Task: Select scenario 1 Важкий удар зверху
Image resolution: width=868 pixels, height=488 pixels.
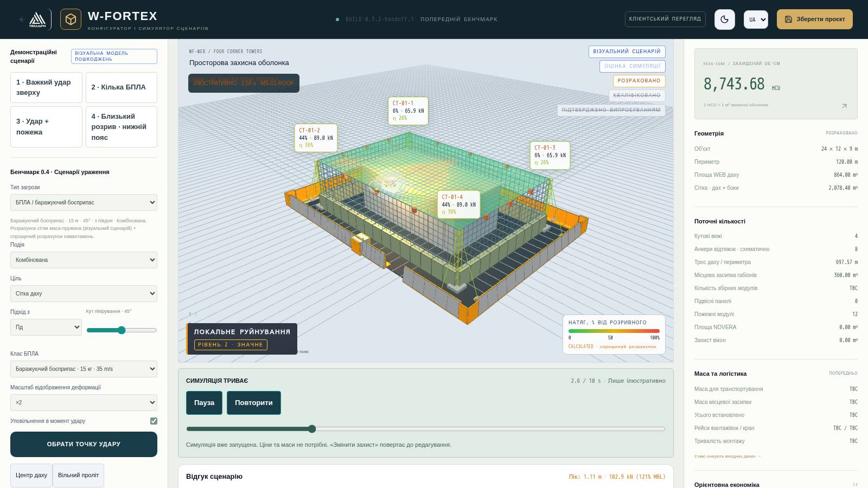Action: pos(46,87)
